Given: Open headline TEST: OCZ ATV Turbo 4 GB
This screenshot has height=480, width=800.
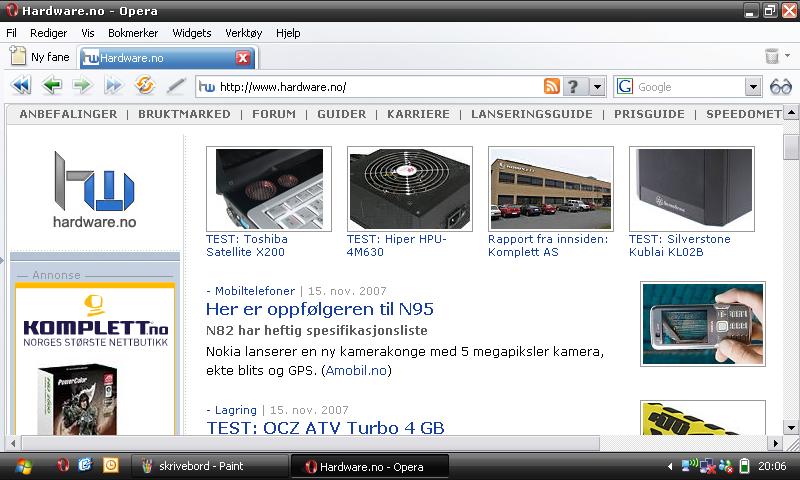Looking at the screenshot, I should [x=325, y=427].
